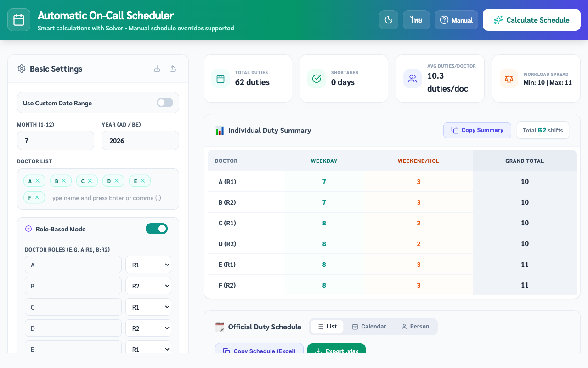Click the Avg Duties people icon
The height and width of the screenshot is (368, 588).
tap(413, 79)
